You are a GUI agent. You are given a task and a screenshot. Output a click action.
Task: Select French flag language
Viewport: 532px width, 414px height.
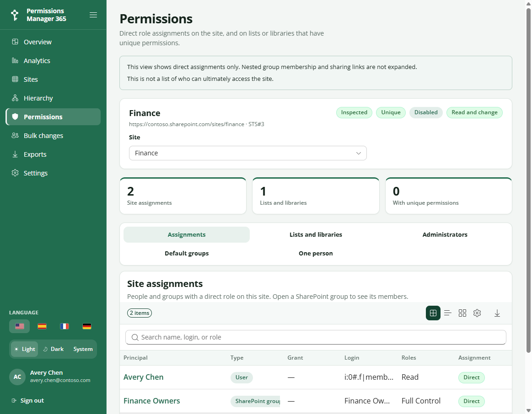[x=64, y=326]
